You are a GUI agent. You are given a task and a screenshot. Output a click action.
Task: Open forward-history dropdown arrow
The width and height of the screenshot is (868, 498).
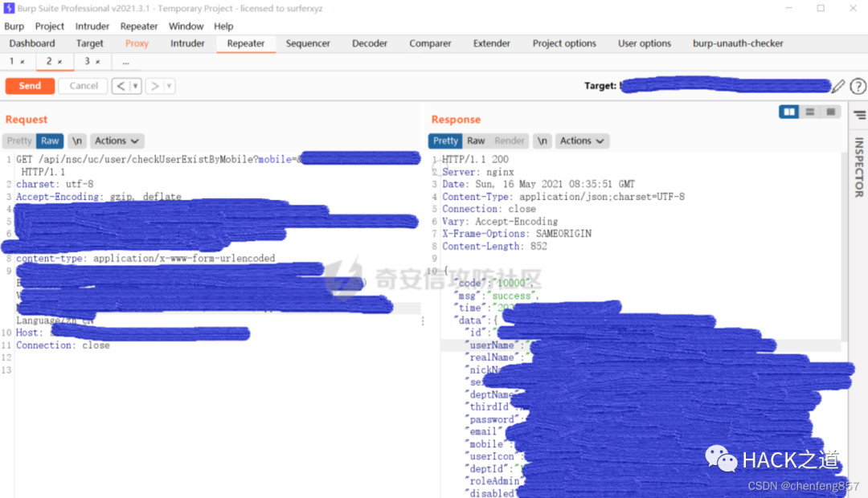(170, 86)
